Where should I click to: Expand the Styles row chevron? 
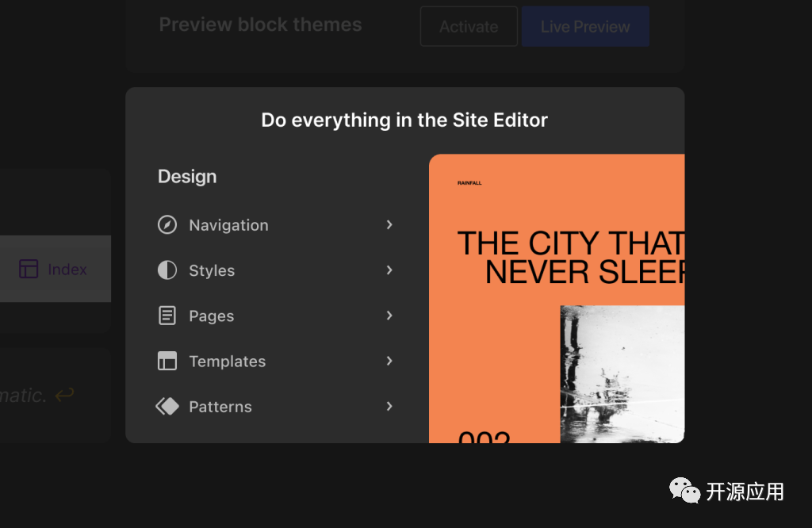coord(389,270)
